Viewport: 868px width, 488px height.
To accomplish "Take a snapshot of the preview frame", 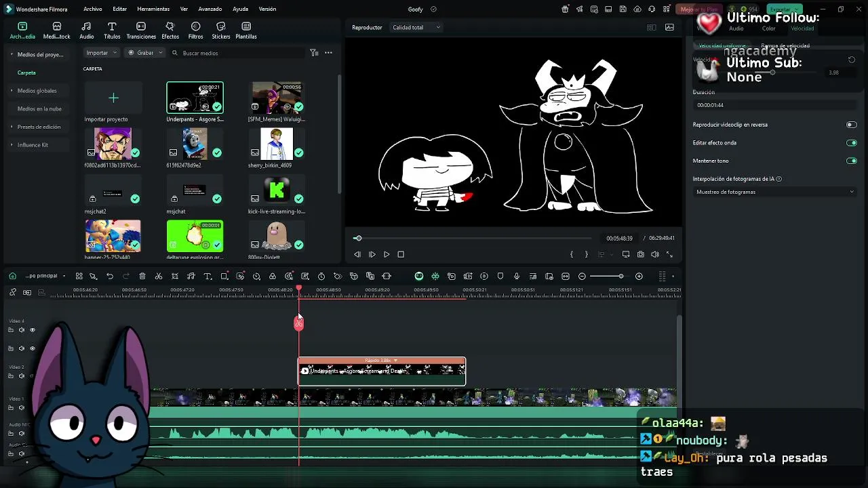I will tap(640, 254).
